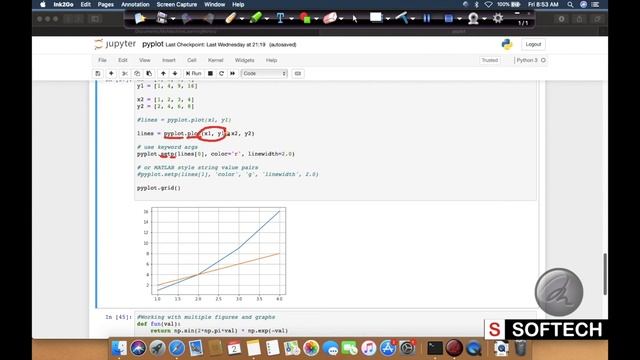Insert a cell below with plus icon
Viewport: 640px width, 360px height.
[111, 73]
